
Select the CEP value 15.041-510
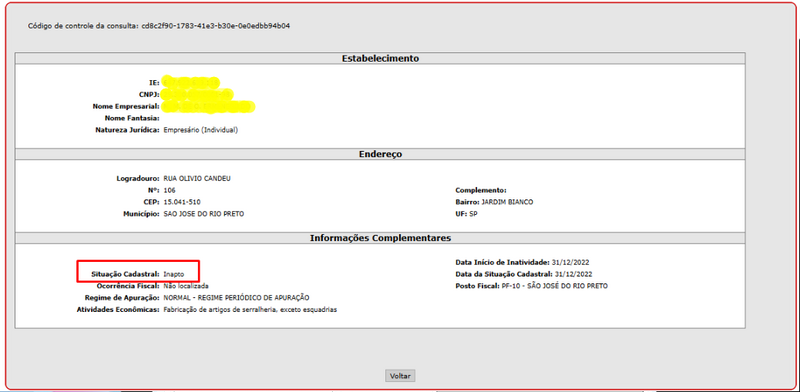[x=182, y=202]
